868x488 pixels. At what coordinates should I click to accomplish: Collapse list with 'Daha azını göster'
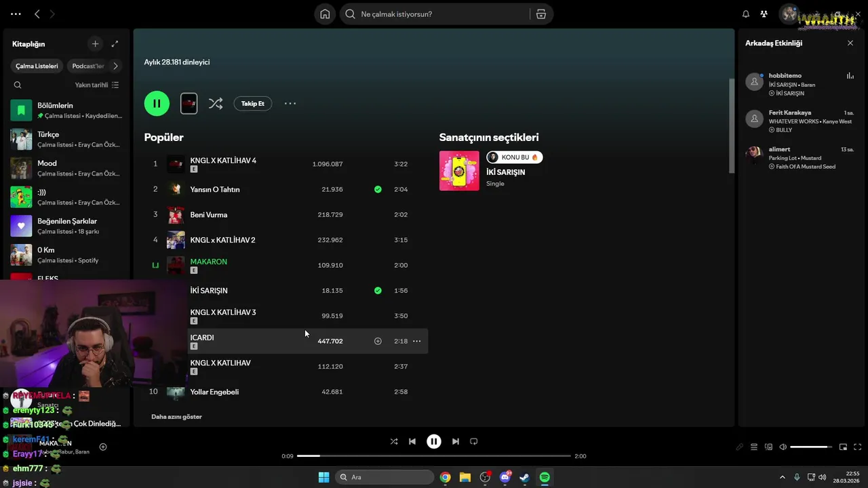tap(176, 417)
